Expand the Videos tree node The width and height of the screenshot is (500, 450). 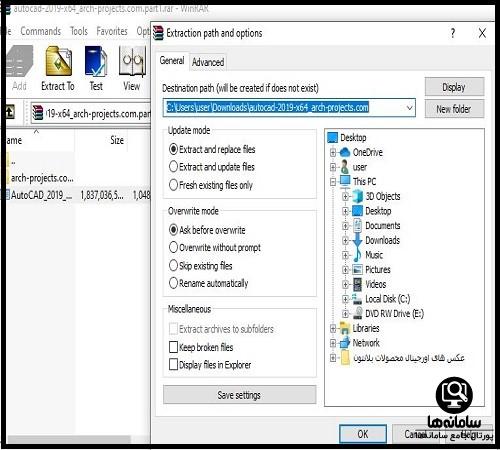(x=345, y=284)
